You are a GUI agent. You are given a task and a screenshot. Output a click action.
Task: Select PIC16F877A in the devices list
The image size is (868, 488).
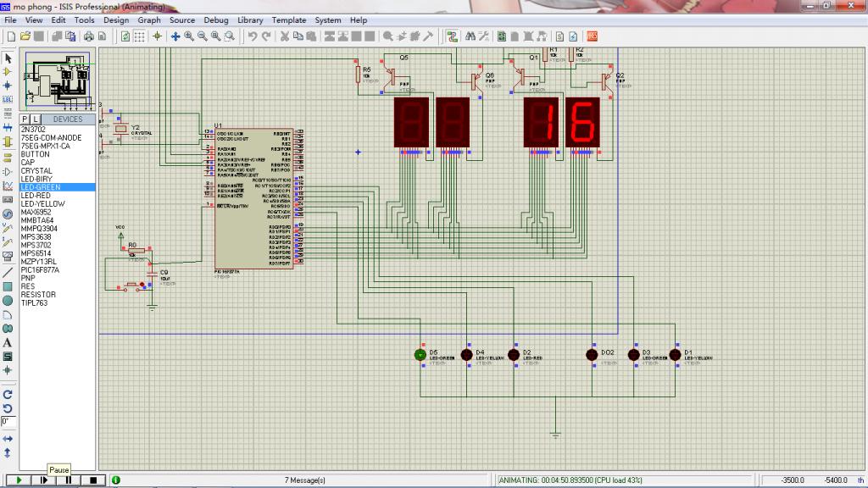pos(40,269)
